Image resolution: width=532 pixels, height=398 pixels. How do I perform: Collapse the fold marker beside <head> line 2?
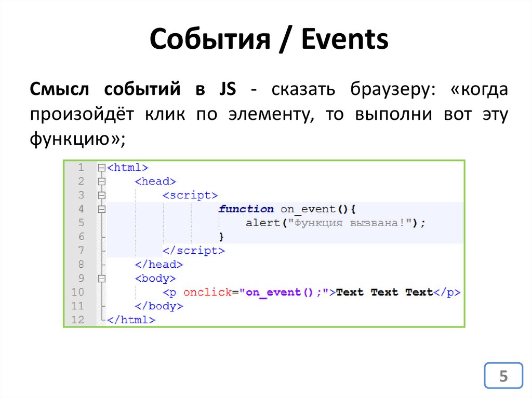[x=101, y=182]
